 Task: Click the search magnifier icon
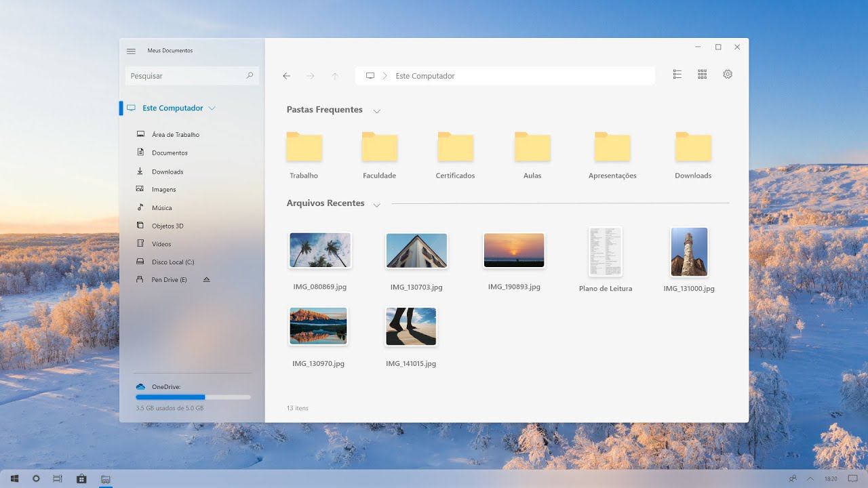250,76
